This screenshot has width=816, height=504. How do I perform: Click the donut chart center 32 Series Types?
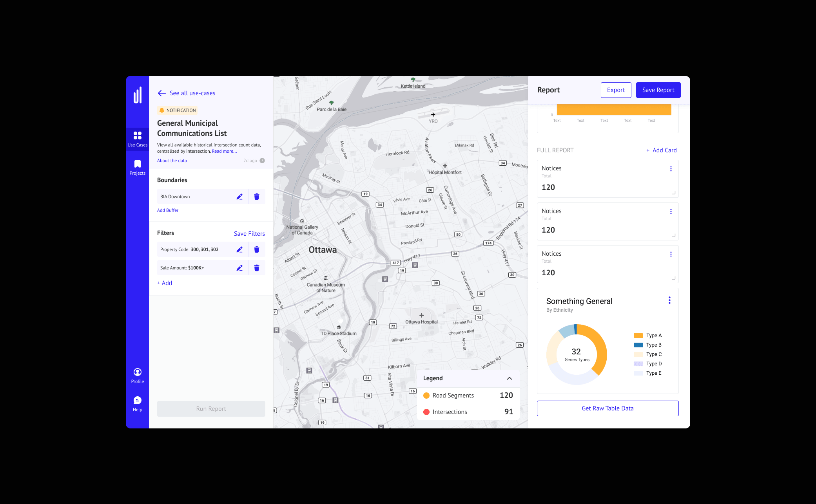(577, 354)
